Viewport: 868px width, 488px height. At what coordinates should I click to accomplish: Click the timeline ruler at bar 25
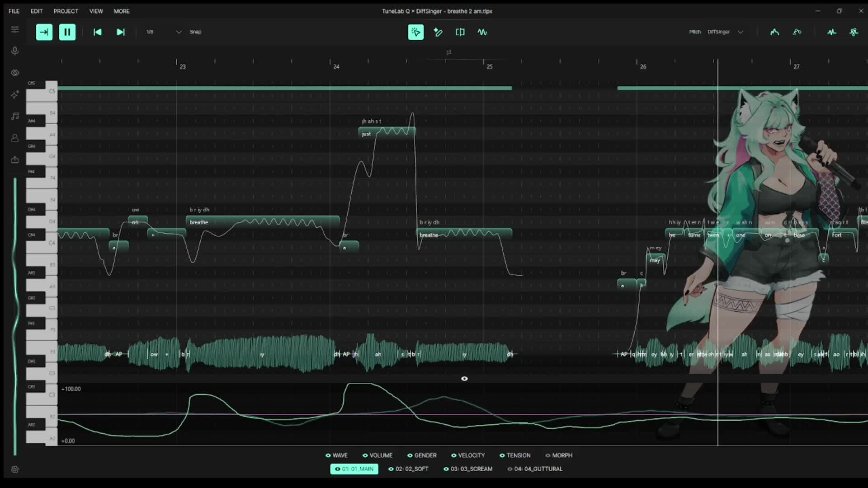[490, 66]
